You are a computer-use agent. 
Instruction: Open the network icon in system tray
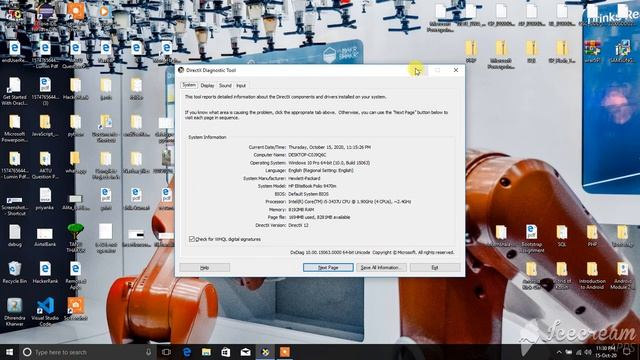(x=578, y=352)
